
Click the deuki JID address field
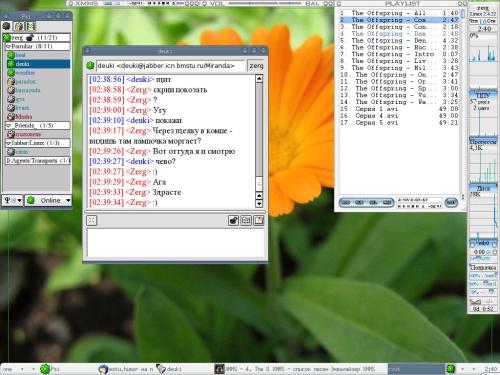coord(170,65)
